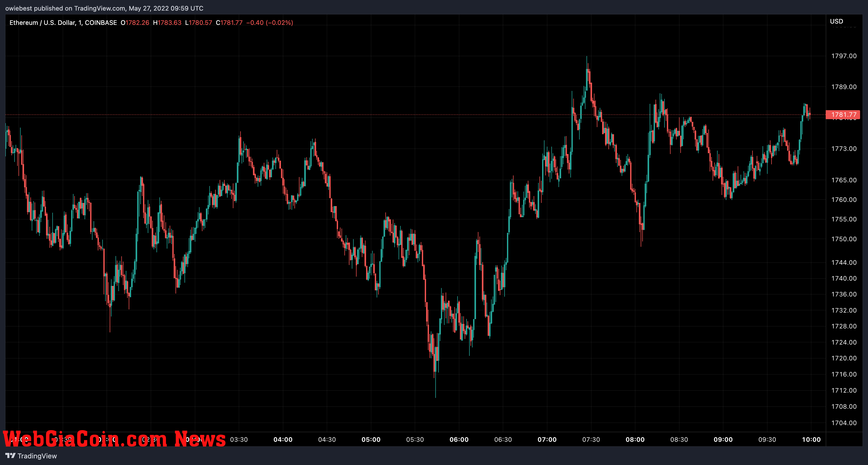Click the 'Ethereum / U.S. Dollar, 1, COINBASE' title
Viewport: 868px width, 465px height.
click(x=63, y=22)
